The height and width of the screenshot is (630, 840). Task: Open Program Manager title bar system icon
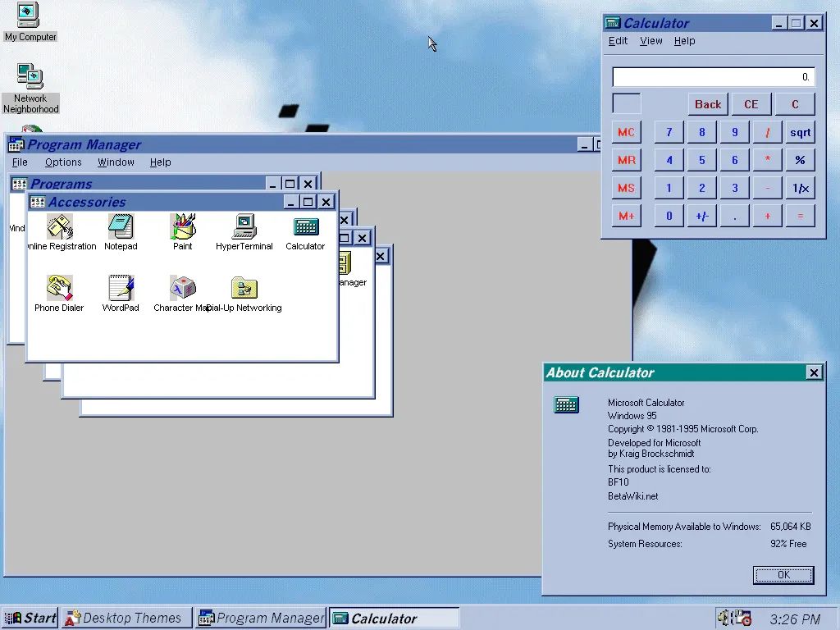point(16,144)
